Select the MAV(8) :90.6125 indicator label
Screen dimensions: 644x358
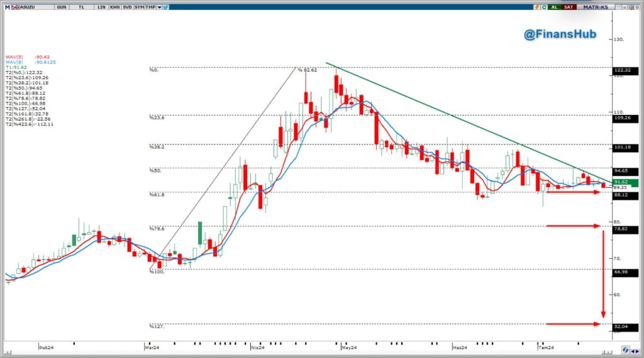click(30, 62)
